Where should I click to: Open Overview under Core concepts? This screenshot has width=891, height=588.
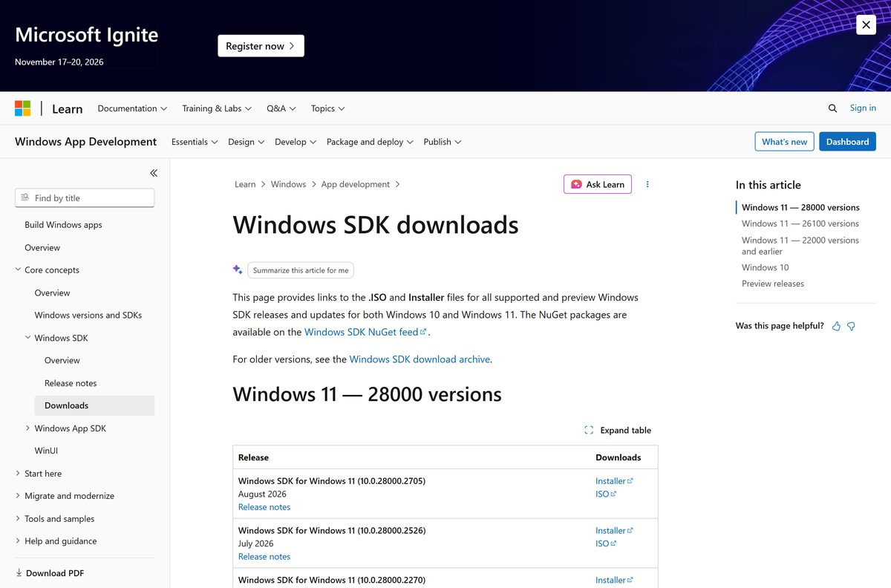tap(52, 293)
